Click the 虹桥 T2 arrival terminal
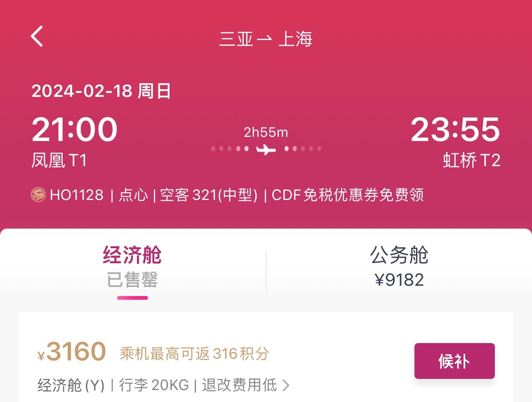Screen dimensions: 532x402 click(471, 160)
